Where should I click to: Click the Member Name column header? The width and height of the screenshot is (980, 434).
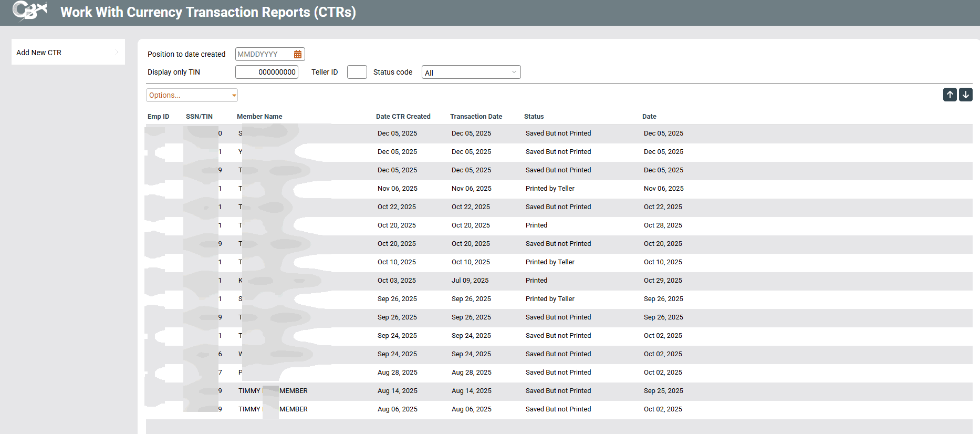pos(259,117)
